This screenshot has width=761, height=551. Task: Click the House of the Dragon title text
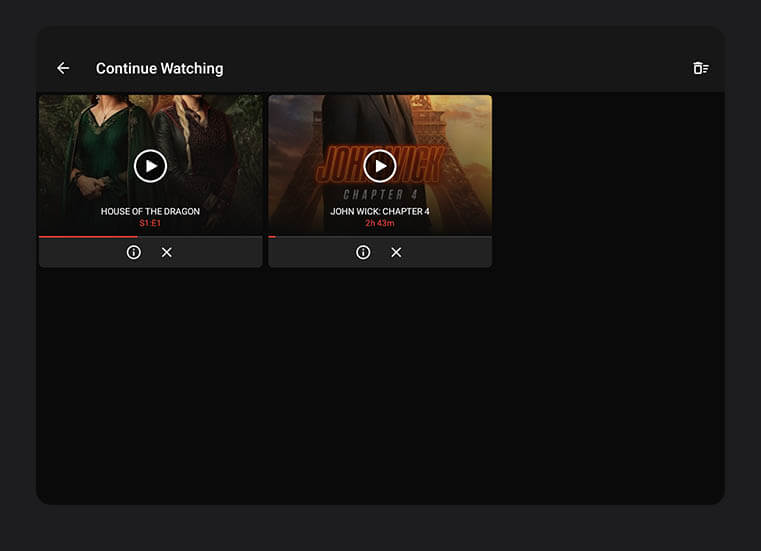[x=150, y=211]
